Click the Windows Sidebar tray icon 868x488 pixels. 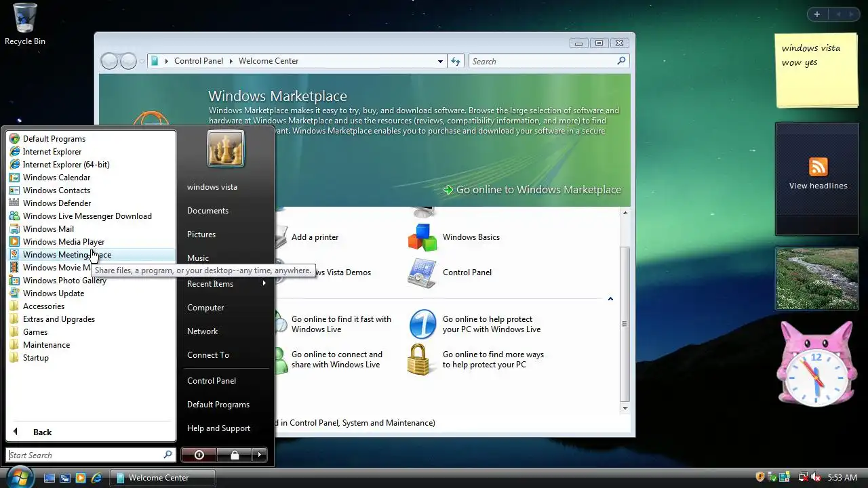pos(784,477)
